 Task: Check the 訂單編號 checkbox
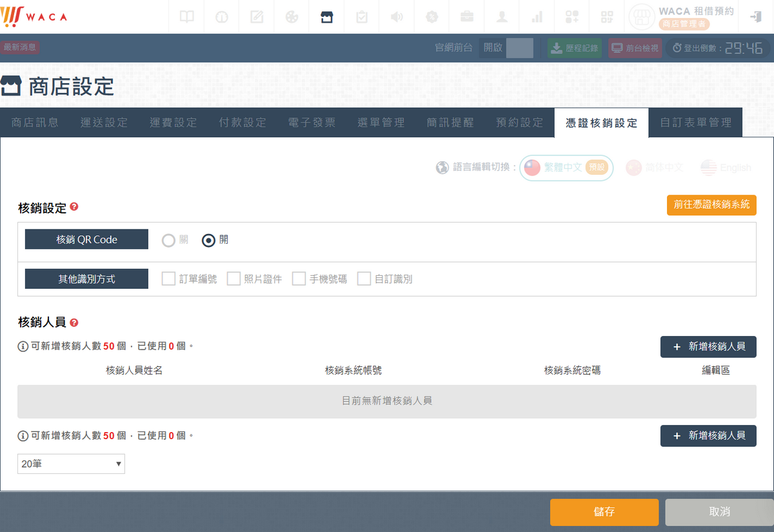pyautogui.click(x=168, y=279)
